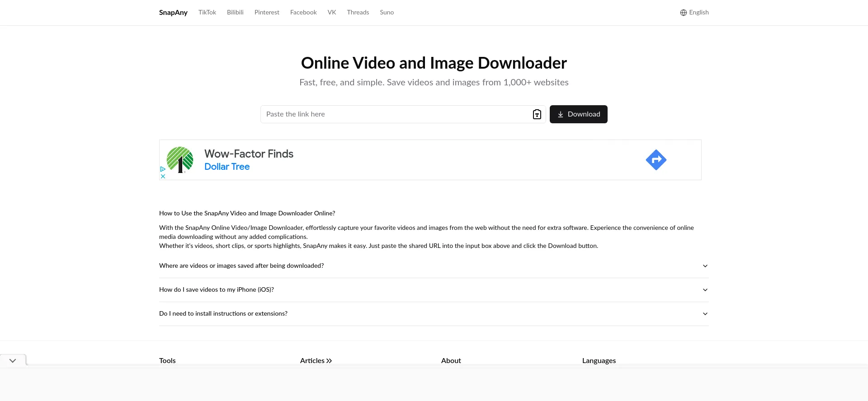Go to the SnapAny home logo
The width and height of the screenshot is (868, 401).
[x=173, y=13]
